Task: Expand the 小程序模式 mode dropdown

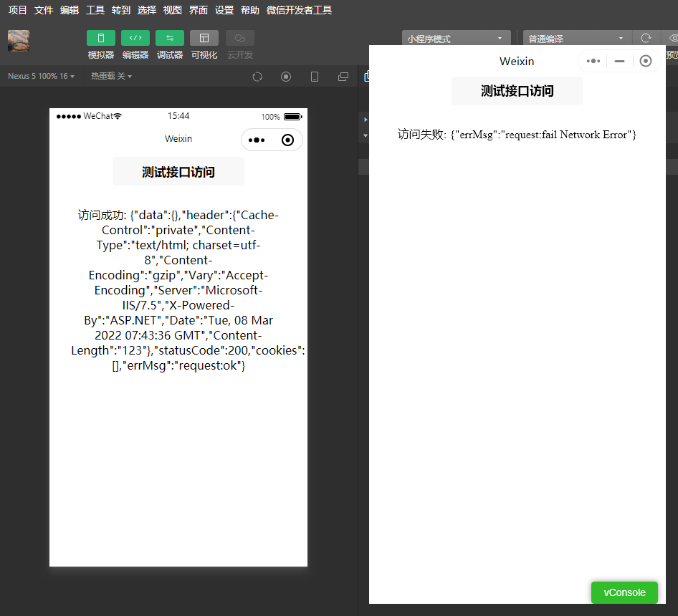Action: (456, 38)
